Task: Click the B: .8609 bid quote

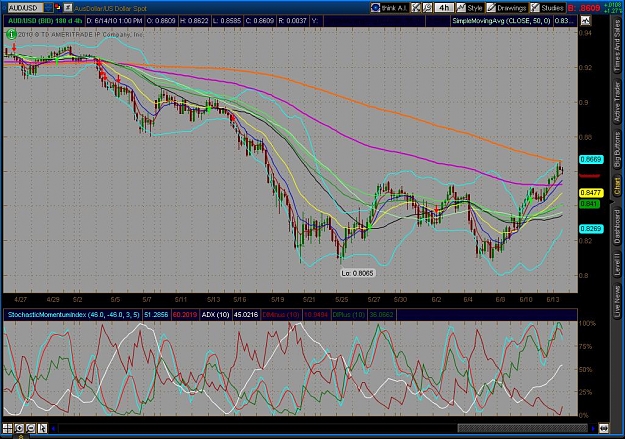Action: pos(584,8)
